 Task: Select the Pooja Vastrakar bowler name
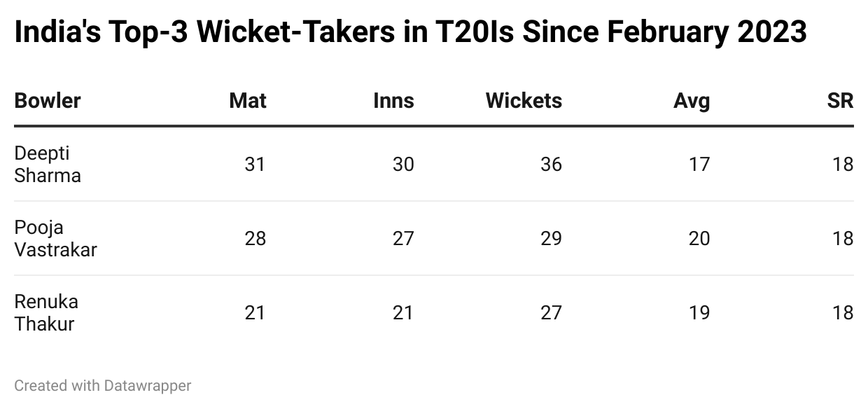point(55,238)
